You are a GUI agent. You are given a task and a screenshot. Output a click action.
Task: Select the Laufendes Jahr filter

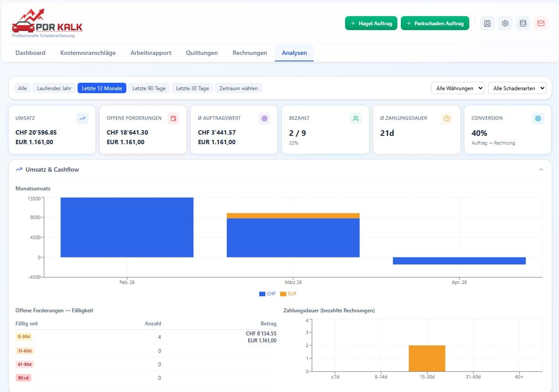click(x=54, y=88)
